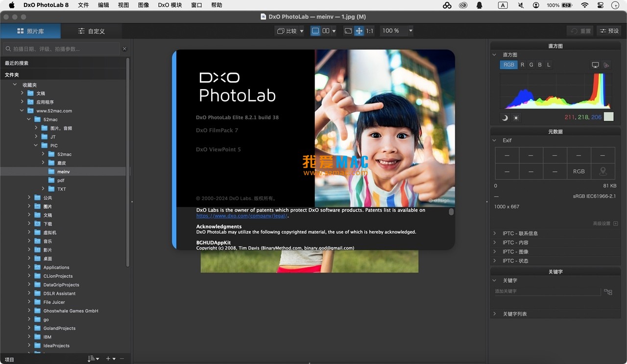
Task: Show only B channel histogram
Action: (x=540, y=65)
